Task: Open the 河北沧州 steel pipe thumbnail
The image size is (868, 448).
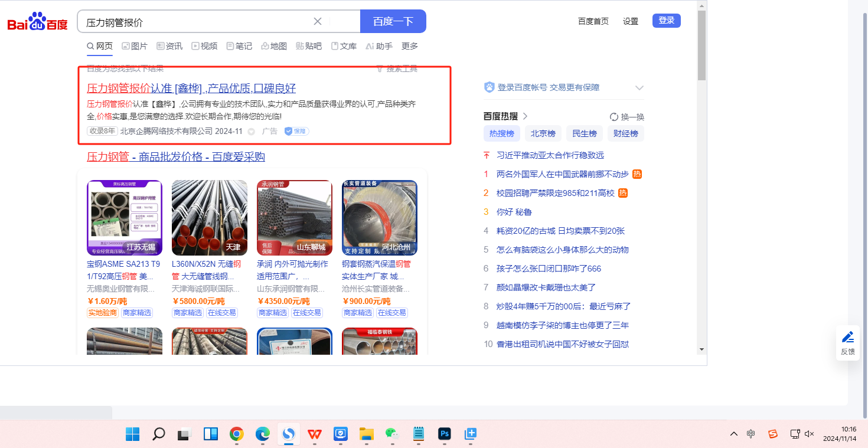Action: click(x=380, y=218)
